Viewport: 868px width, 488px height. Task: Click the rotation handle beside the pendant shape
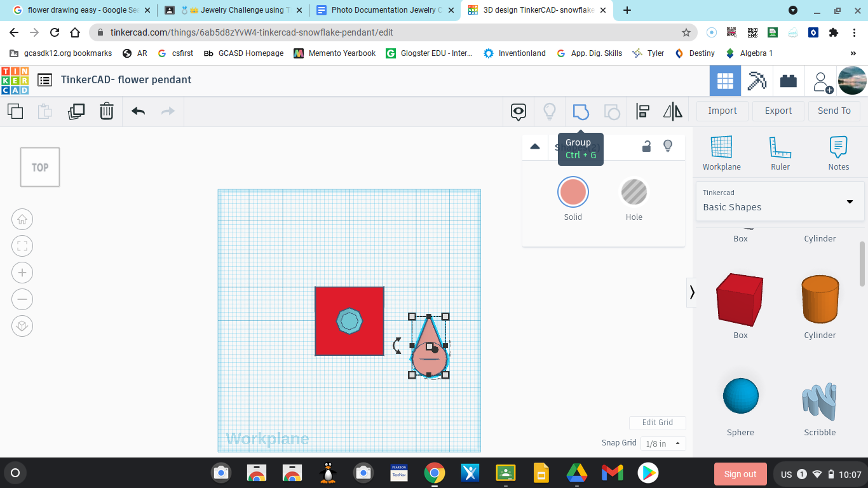[x=397, y=346]
